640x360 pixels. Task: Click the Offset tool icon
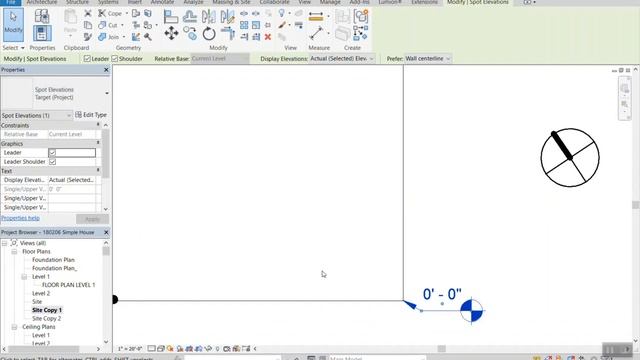tap(189, 16)
